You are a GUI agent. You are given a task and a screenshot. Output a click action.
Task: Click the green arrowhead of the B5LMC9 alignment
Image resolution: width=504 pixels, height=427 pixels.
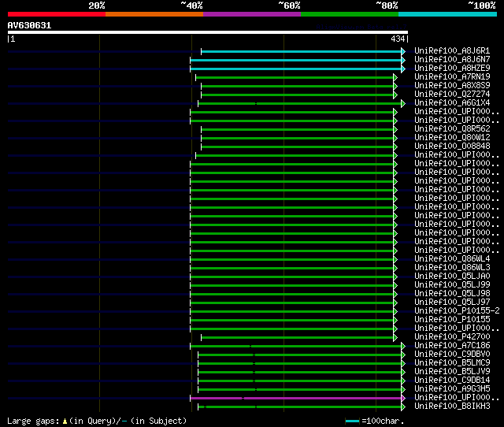coord(403,364)
